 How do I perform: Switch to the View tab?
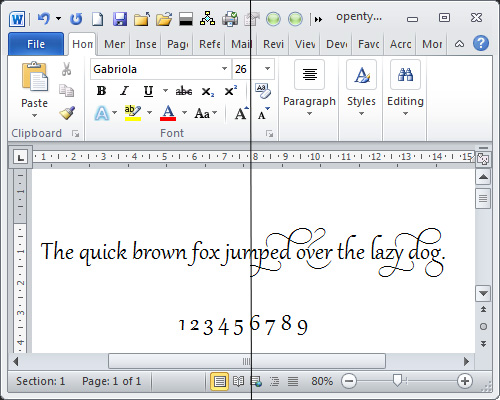click(305, 44)
